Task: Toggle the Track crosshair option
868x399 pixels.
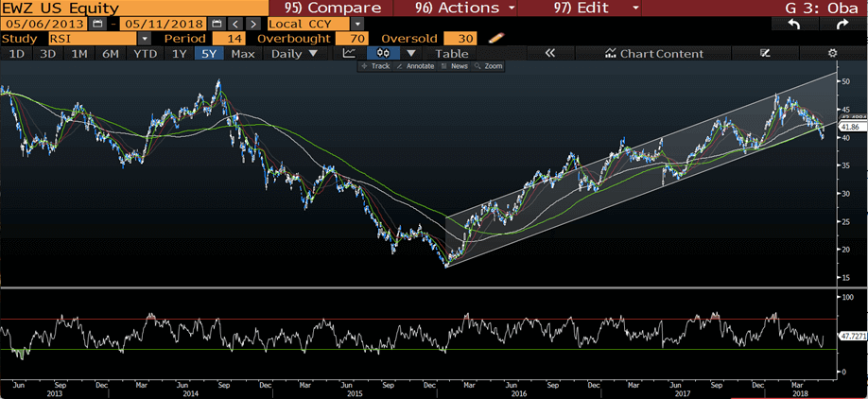Action: 376,66
